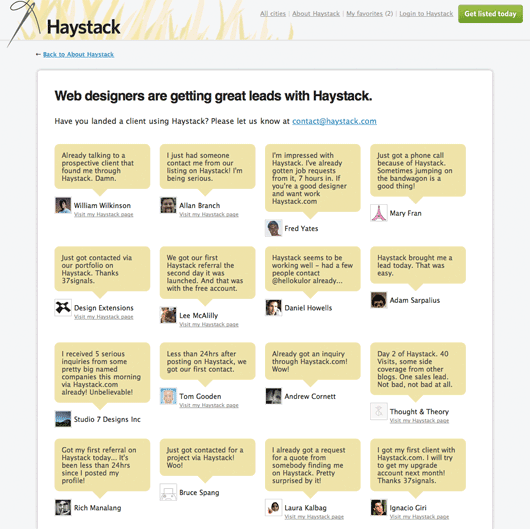Viewport: 530px width, 529px height.
Task: Click the Get listed today button
Action: (490, 14)
